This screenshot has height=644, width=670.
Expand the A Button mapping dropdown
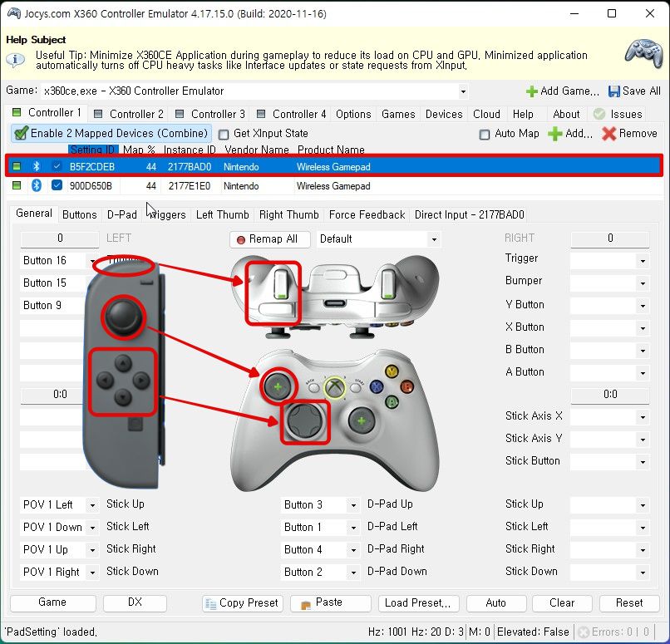(x=643, y=373)
